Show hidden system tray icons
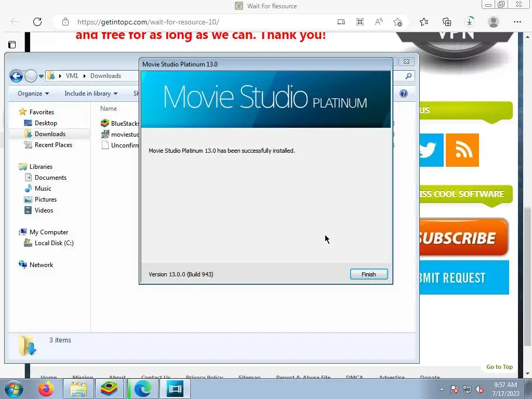The width and height of the screenshot is (532, 399). [442, 389]
